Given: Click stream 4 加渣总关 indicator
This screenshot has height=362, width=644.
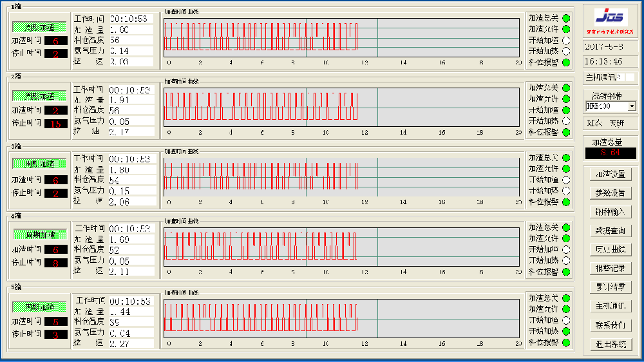Looking at the screenshot, I should coord(566,227).
